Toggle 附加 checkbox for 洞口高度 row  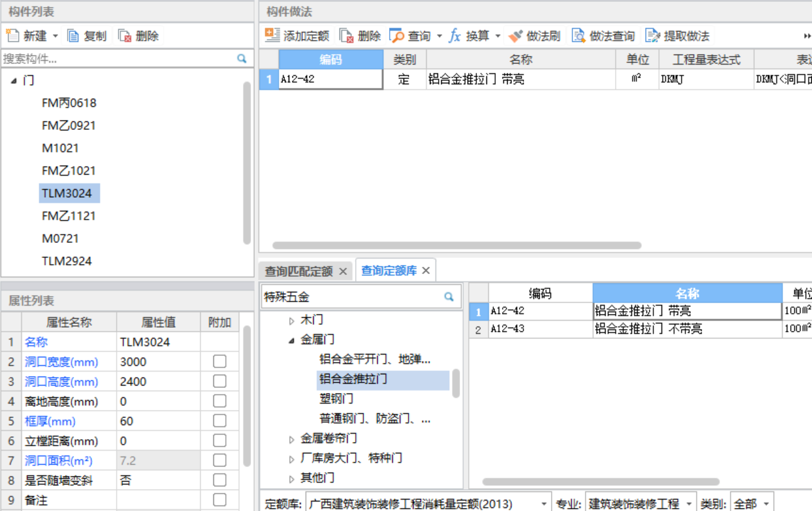[220, 382]
